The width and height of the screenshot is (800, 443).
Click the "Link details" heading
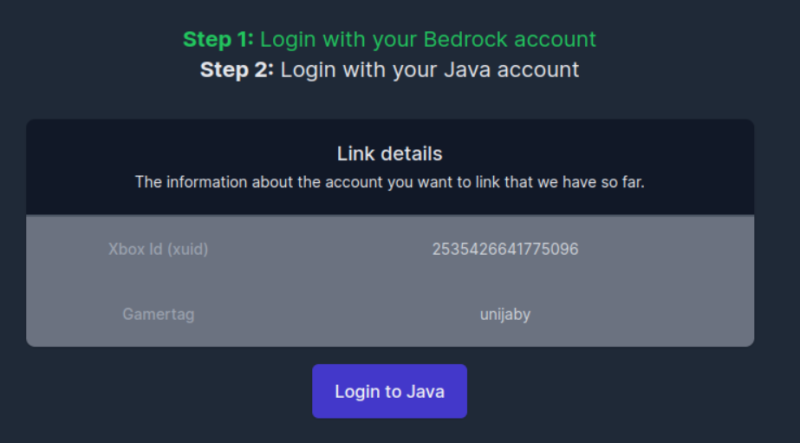tap(390, 154)
